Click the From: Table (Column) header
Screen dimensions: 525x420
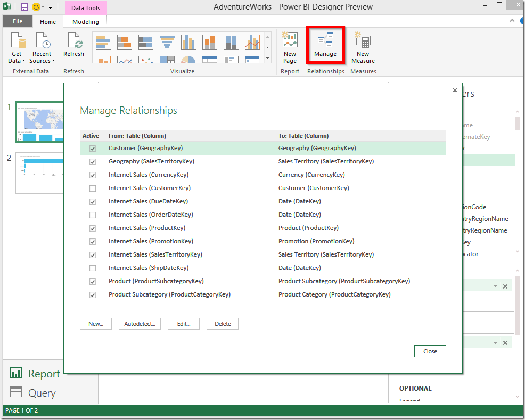[x=191, y=136]
